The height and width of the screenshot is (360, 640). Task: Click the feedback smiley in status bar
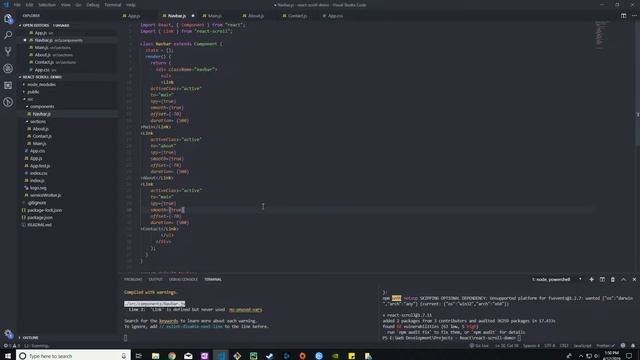(623, 346)
